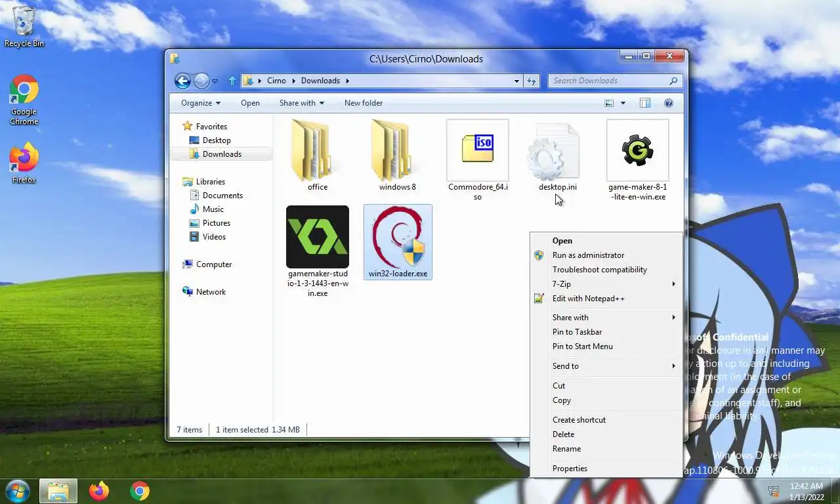Open Documents library in navigation pane
The image size is (840, 504).
pyautogui.click(x=217, y=196)
